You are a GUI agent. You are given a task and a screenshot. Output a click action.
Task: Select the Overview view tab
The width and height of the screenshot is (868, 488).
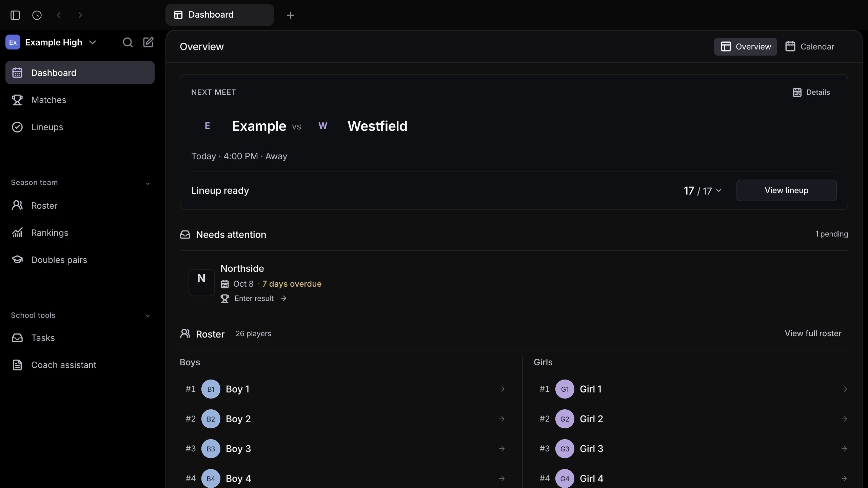[746, 46]
